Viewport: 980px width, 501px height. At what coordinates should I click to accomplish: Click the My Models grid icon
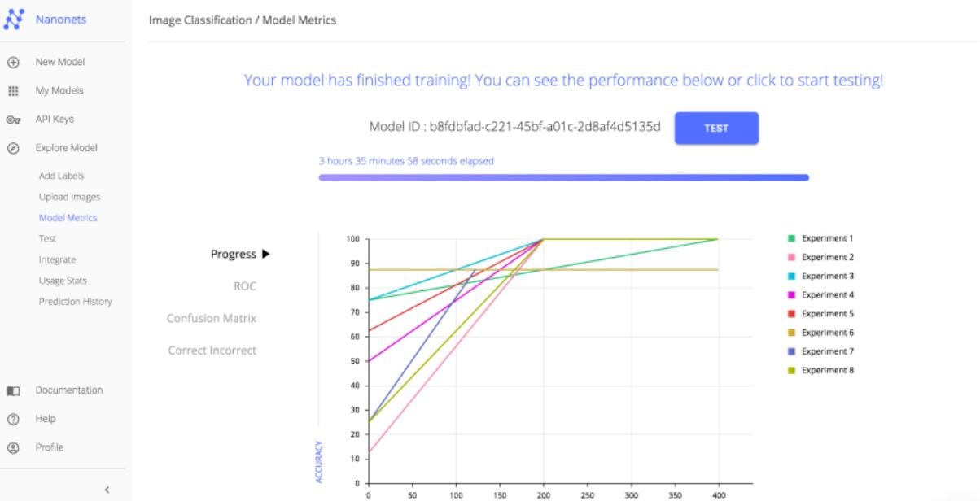pyautogui.click(x=13, y=91)
